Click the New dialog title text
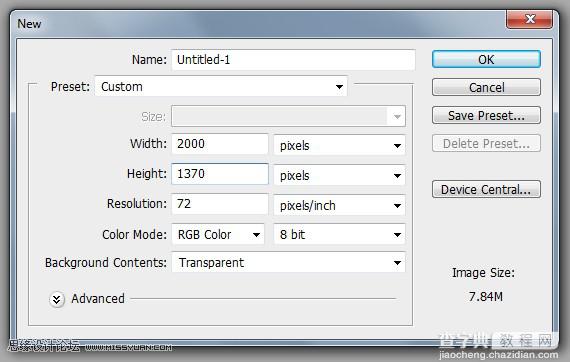The height and width of the screenshot is (362, 570). tap(29, 24)
